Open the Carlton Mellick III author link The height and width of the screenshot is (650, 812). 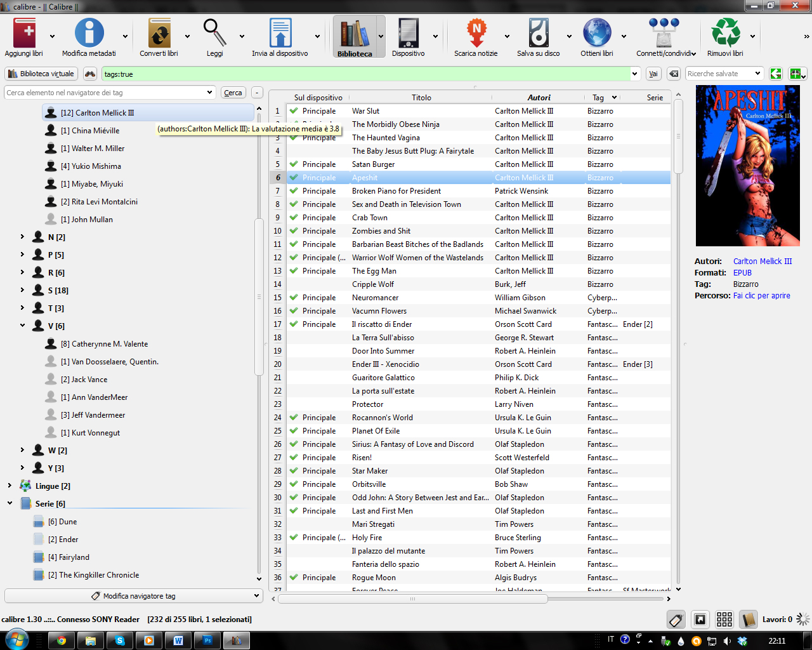pyautogui.click(x=763, y=262)
